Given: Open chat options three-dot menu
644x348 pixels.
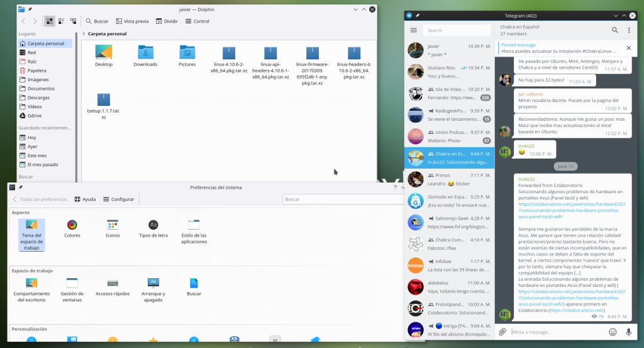Looking at the screenshot, I should [x=629, y=30].
